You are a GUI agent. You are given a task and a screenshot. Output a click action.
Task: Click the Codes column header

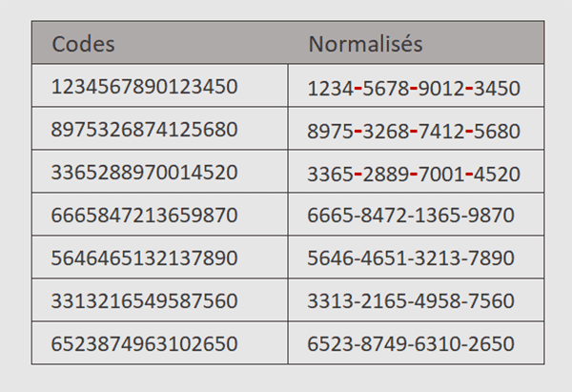click(84, 44)
